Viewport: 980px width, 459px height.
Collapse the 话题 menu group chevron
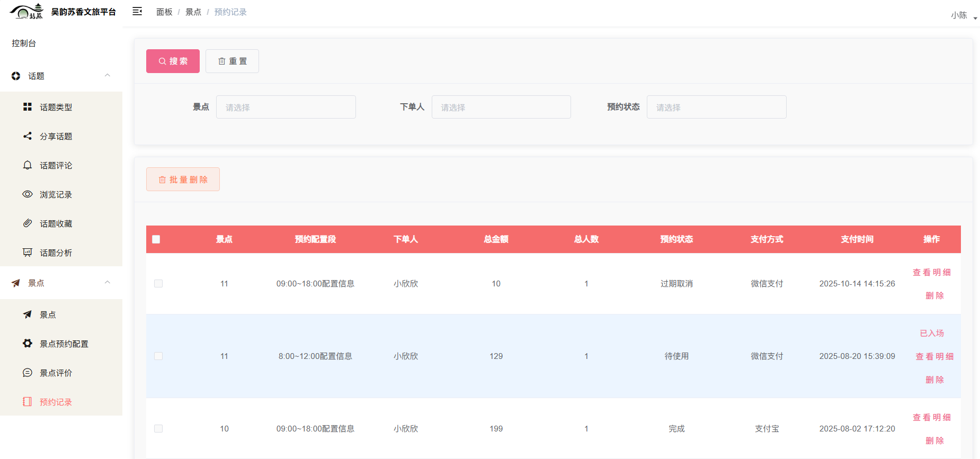(x=108, y=76)
